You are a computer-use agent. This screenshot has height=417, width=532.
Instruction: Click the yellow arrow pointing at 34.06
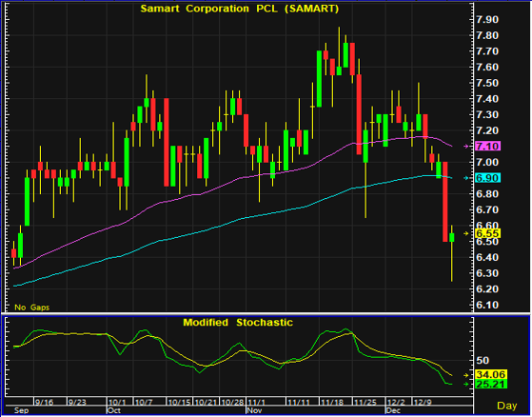click(466, 375)
